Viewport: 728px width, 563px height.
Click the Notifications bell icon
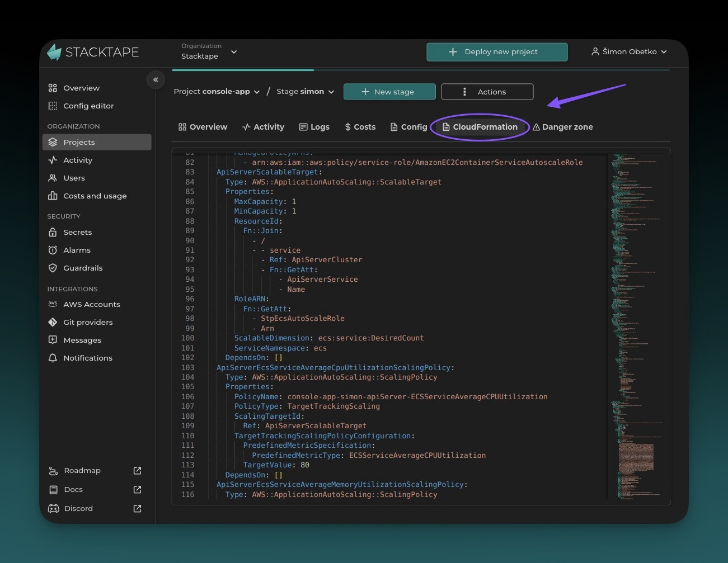click(53, 358)
